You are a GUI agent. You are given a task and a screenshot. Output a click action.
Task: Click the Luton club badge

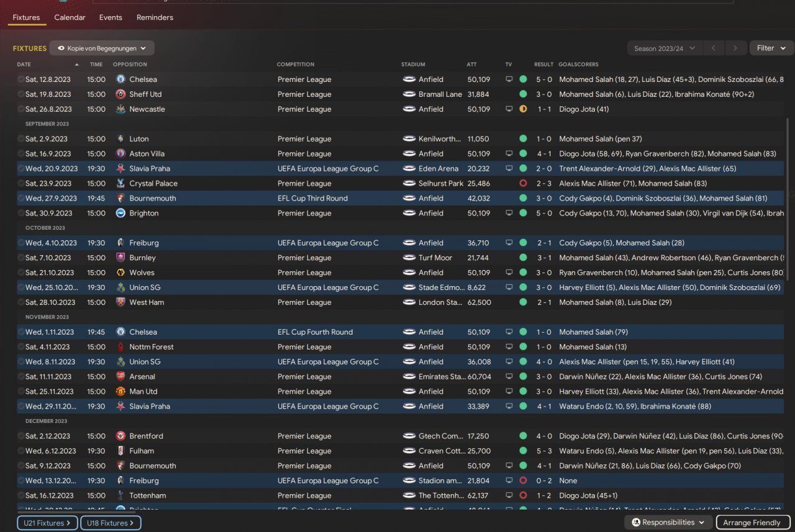(x=120, y=139)
